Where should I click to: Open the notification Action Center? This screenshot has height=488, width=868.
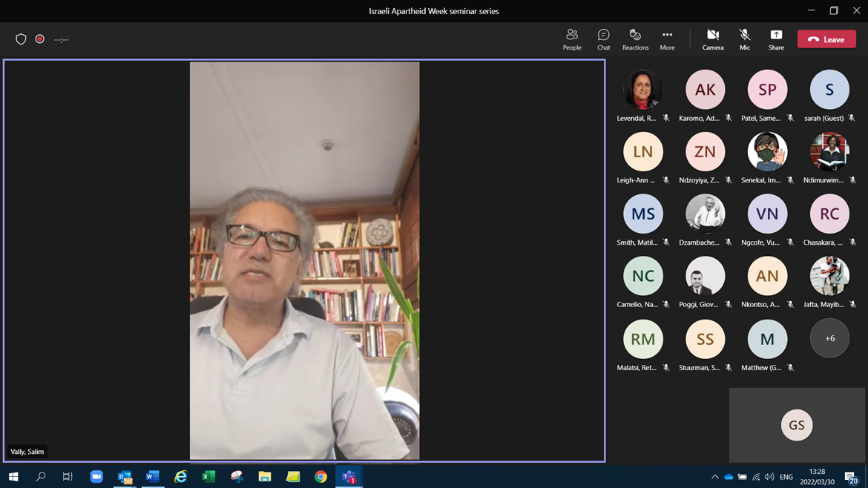[852, 477]
